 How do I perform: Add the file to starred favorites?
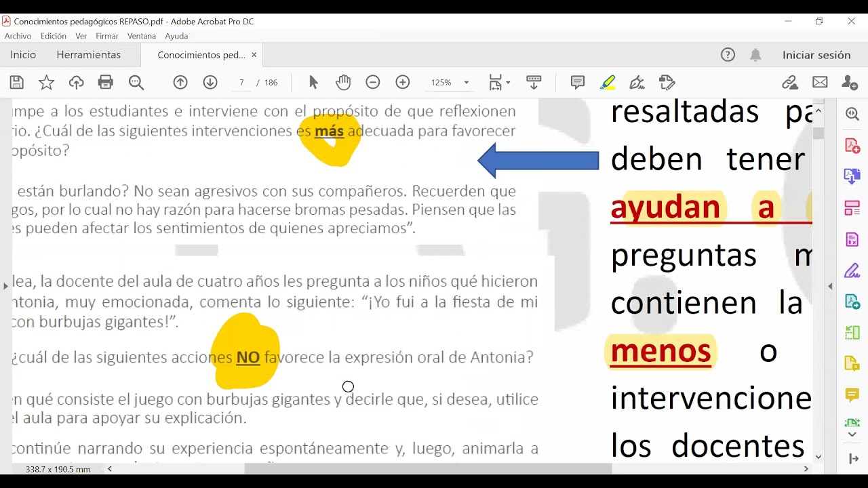(x=46, y=83)
